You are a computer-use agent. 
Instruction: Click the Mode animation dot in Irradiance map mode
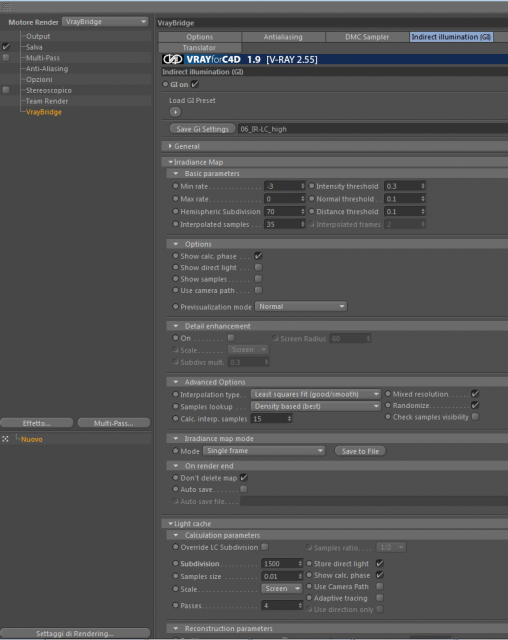click(175, 451)
